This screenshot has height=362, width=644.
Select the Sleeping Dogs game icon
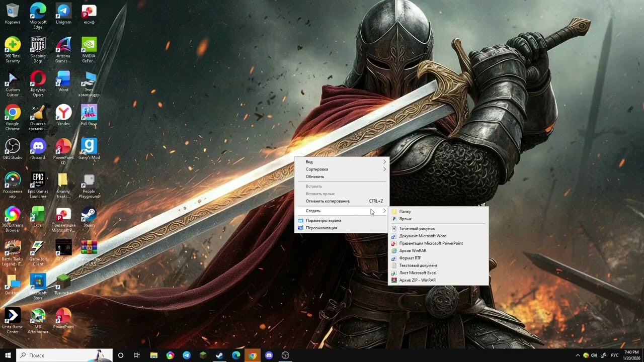tap(38, 50)
